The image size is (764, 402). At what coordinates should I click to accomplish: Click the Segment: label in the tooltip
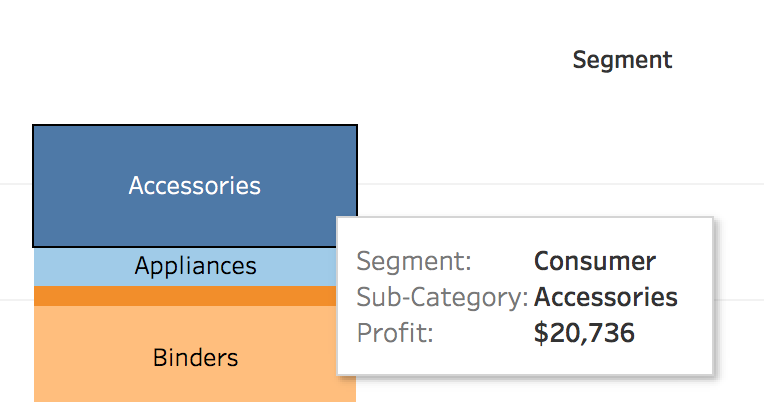pos(414,262)
